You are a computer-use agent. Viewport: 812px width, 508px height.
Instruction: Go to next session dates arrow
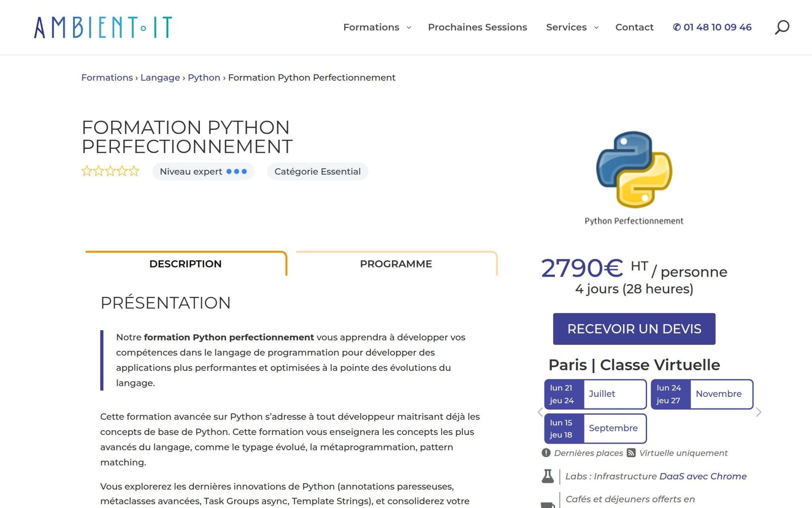758,412
